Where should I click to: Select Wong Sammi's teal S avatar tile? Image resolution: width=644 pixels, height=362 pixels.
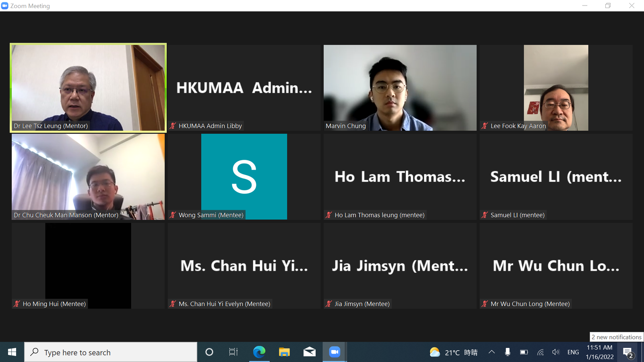(244, 177)
